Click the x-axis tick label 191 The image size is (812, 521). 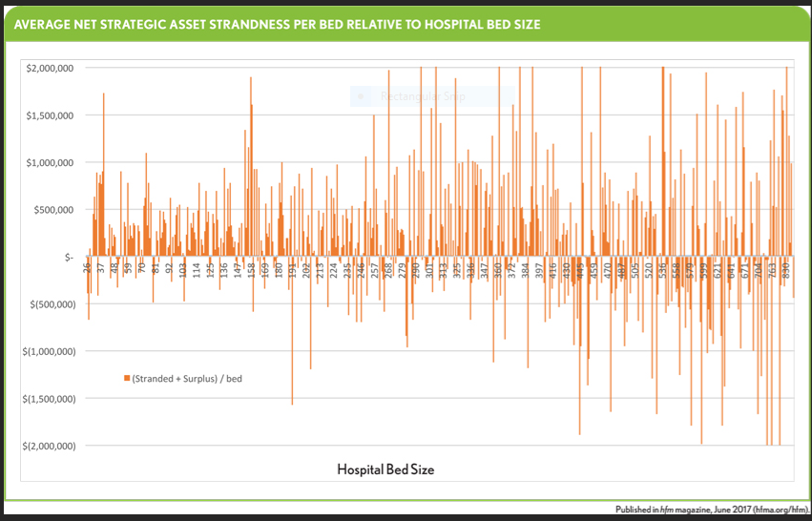tap(293, 271)
